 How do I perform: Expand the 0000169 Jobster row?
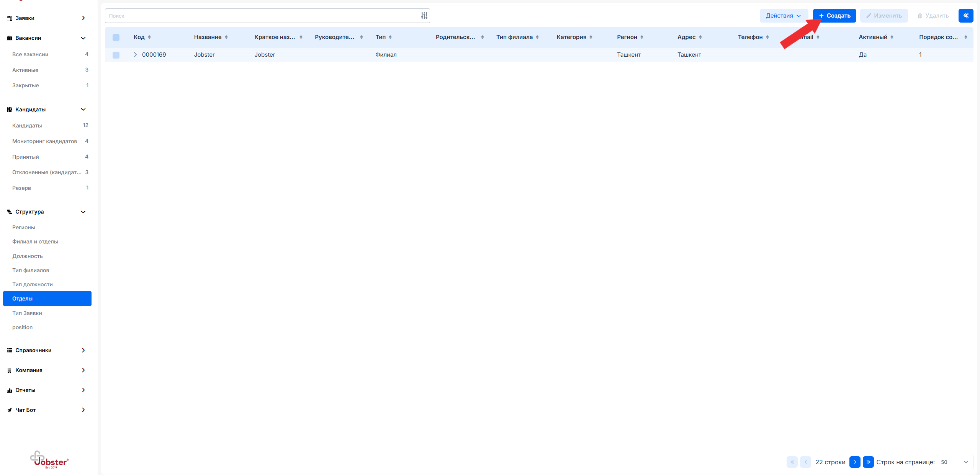point(135,55)
